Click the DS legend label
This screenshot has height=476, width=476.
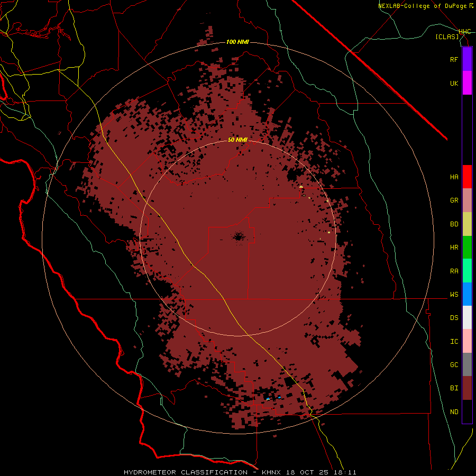[454, 318]
